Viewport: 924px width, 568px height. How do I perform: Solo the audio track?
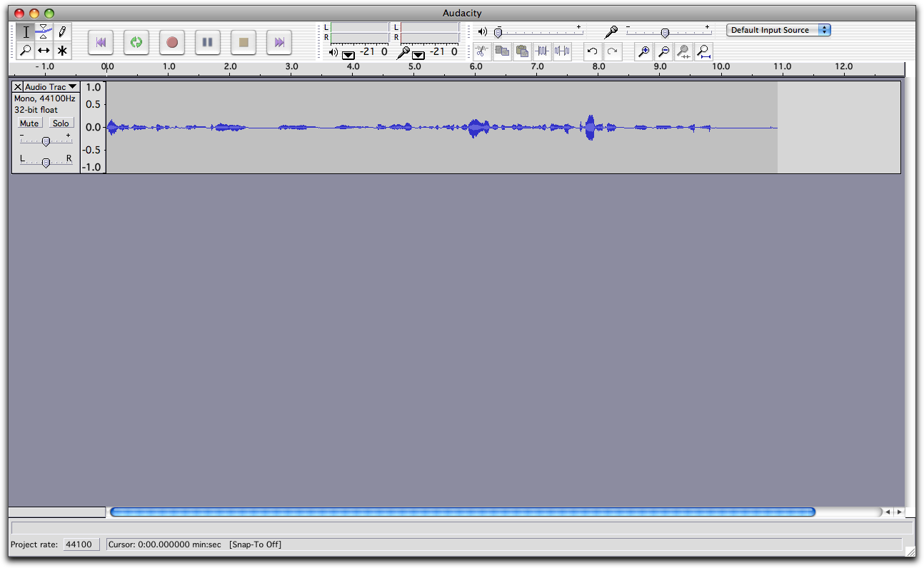coord(61,123)
